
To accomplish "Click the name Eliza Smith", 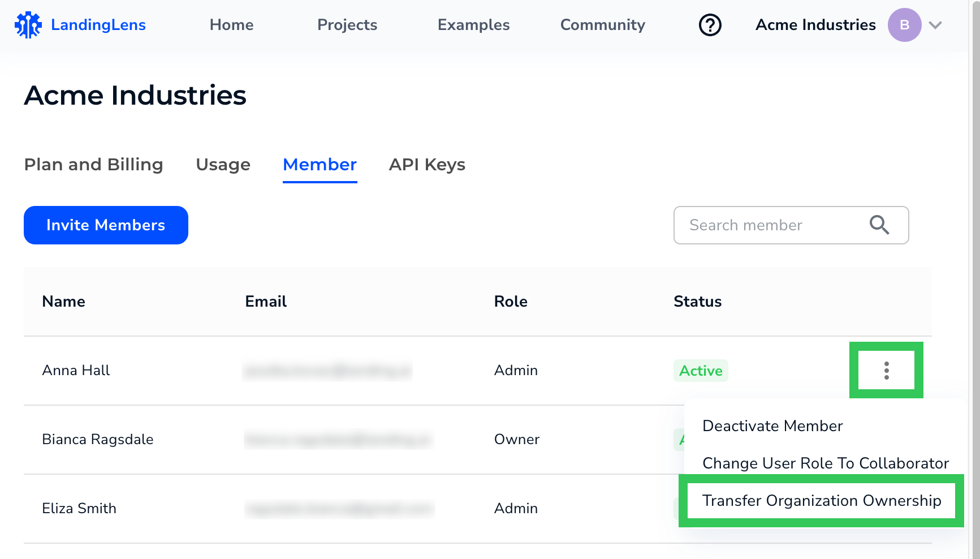I will (79, 509).
